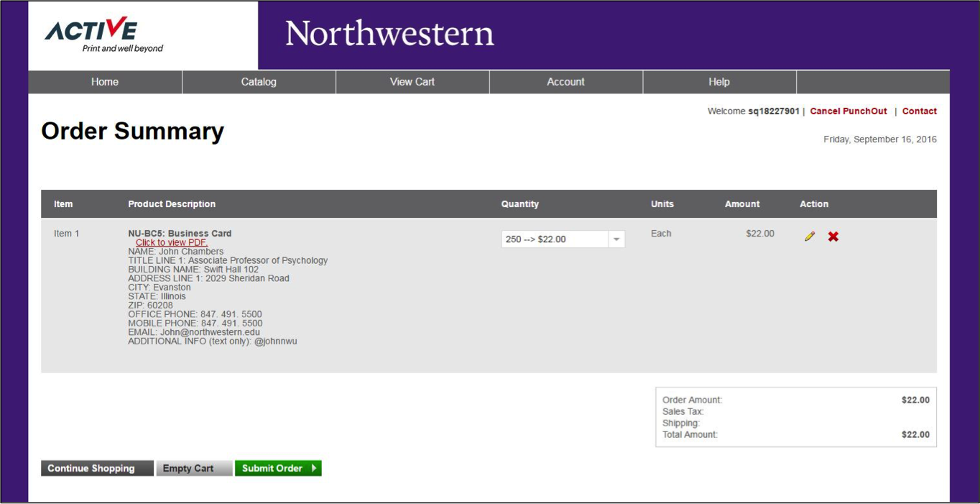
Task: Click the Total Amount $22.00 value
Action: click(915, 435)
